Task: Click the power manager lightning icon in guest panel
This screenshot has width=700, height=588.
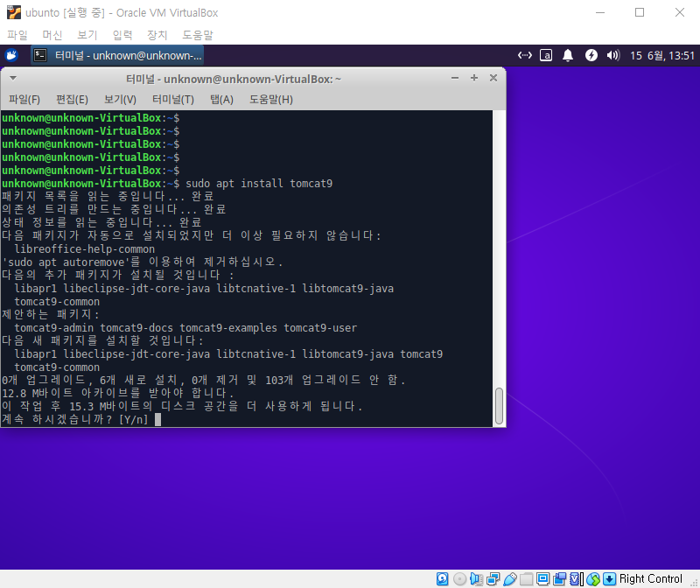Action: tap(591, 55)
